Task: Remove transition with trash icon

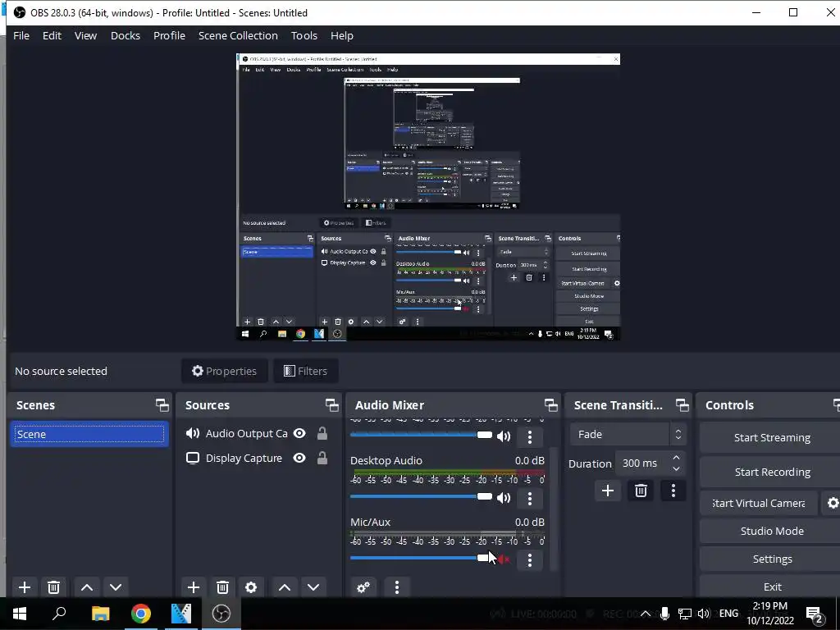Action: pos(641,491)
